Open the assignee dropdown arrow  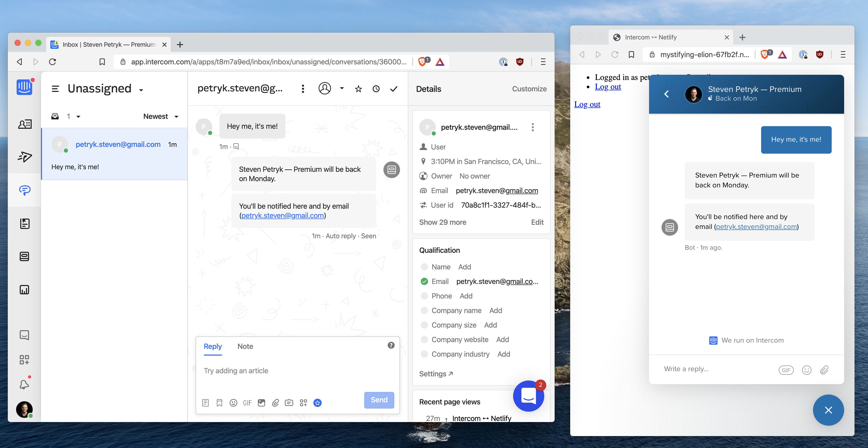point(342,89)
